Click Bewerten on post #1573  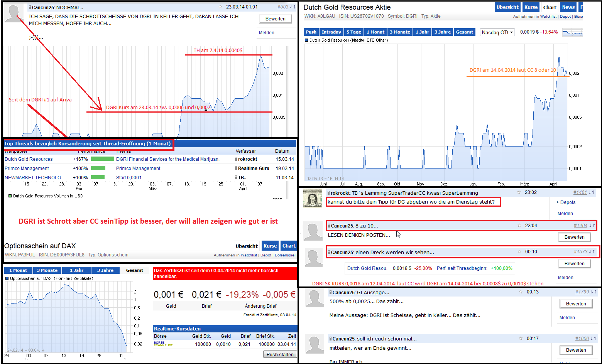coord(575,264)
